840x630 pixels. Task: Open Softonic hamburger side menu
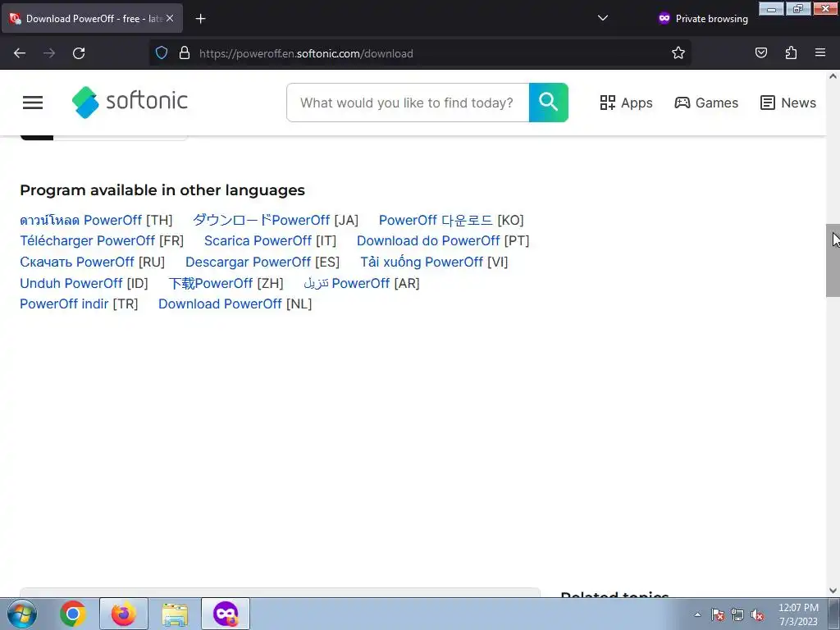[33, 103]
